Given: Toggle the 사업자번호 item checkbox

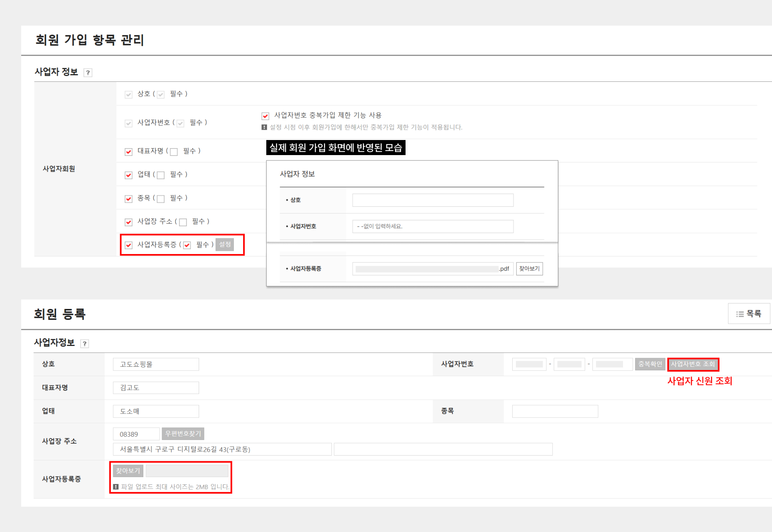Looking at the screenshot, I should 129,123.
